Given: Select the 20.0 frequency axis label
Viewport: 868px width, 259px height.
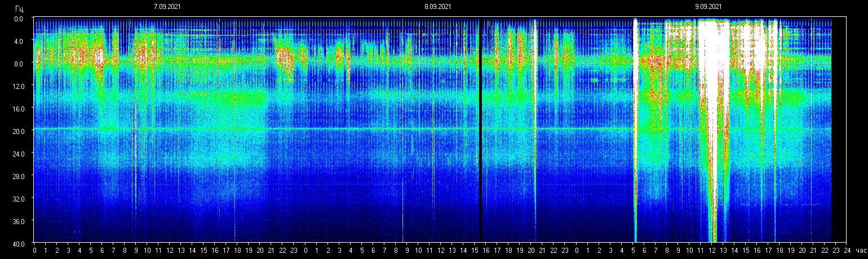Looking at the screenshot, I should (x=17, y=131).
